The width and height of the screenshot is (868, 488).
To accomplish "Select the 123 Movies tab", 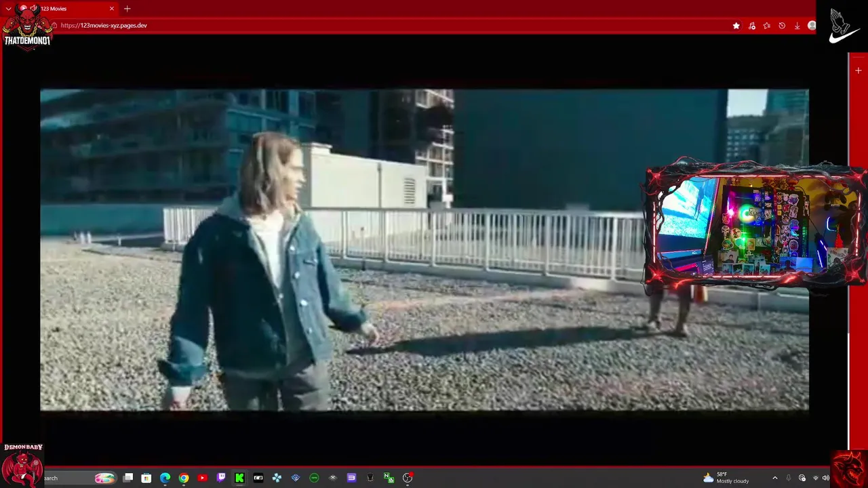I will click(x=68, y=9).
